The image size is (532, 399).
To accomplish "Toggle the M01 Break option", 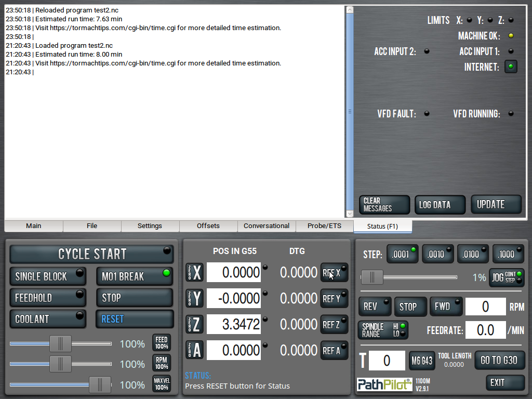I will coord(134,276).
